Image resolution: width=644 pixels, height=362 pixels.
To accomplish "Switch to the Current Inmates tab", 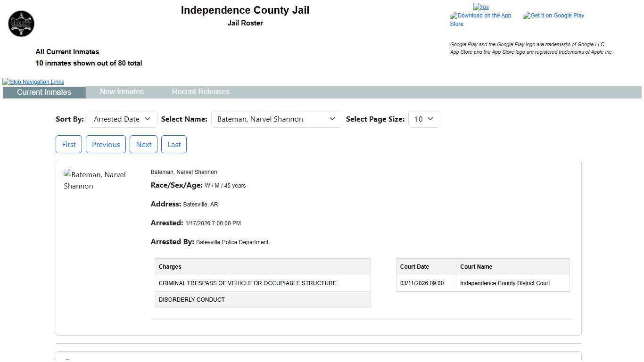I will click(x=44, y=92).
